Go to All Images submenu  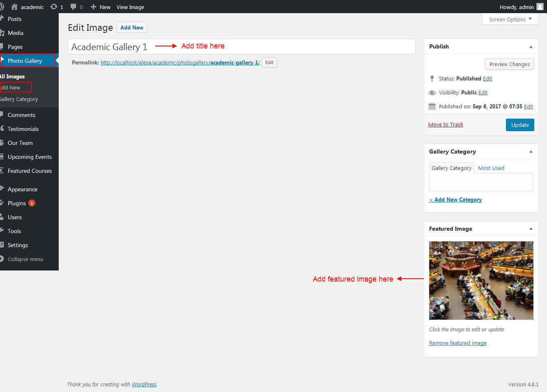[12, 76]
